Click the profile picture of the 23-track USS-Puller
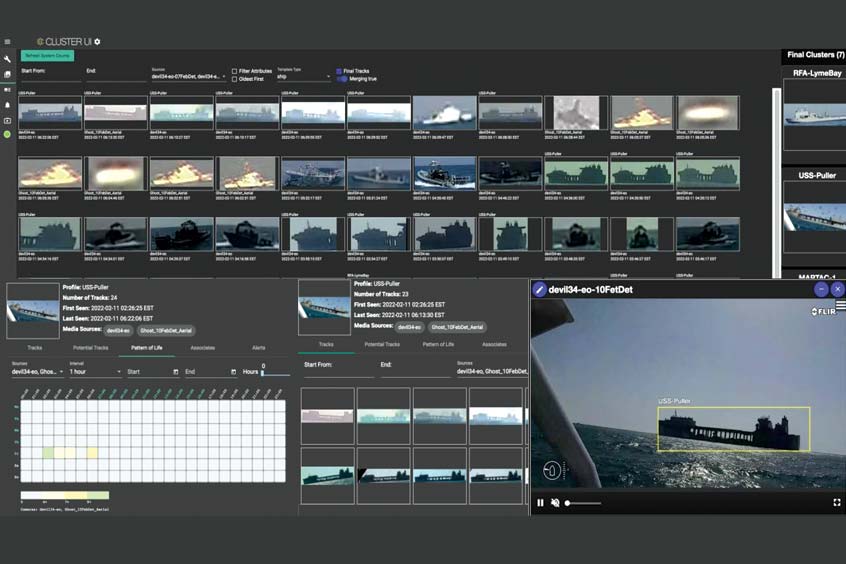This screenshot has height=564, width=846. [324, 307]
